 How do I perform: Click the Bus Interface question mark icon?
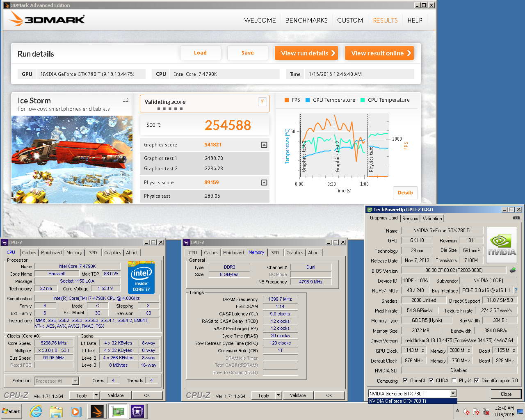click(516, 290)
